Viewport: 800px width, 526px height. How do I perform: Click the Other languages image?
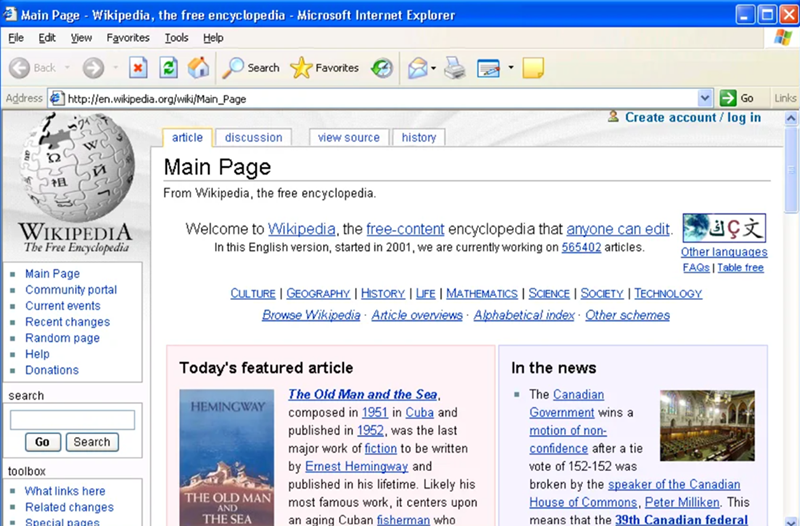point(724,228)
